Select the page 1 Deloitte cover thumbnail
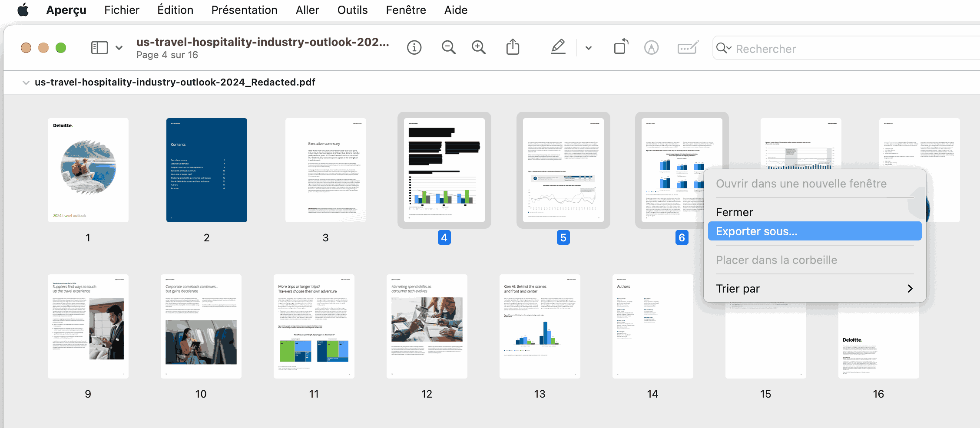980x428 pixels. [x=88, y=170]
